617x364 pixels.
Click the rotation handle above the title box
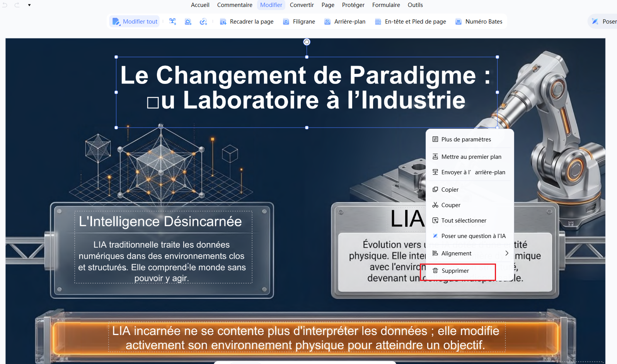pyautogui.click(x=307, y=42)
